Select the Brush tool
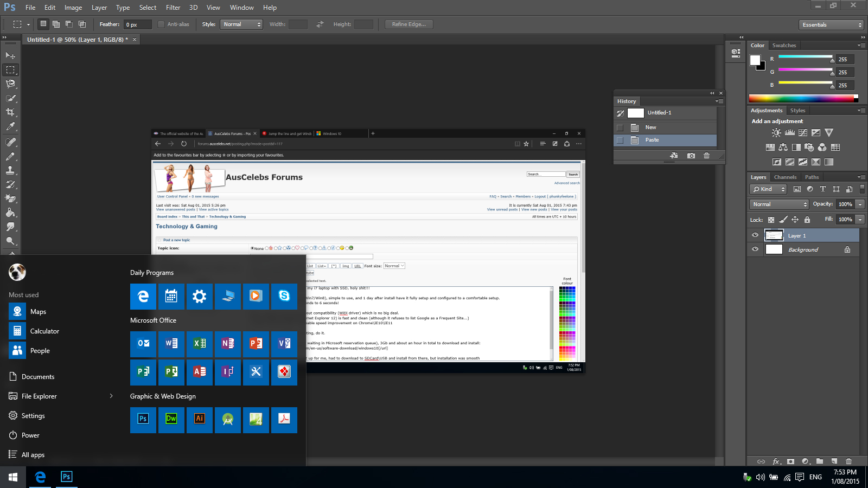Screen dimensions: 868x488 coord(10,156)
